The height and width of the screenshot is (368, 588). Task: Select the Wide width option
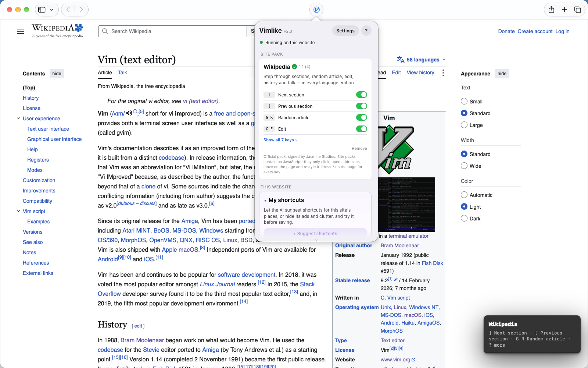pyautogui.click(x=464, y=166)
